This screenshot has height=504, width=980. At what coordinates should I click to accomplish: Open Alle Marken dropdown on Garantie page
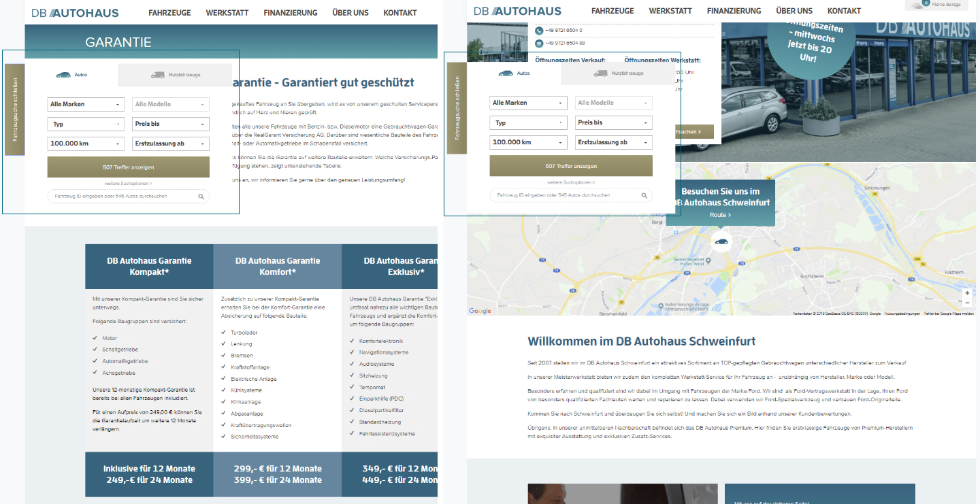pyautogui.click(x=86, y=104)
